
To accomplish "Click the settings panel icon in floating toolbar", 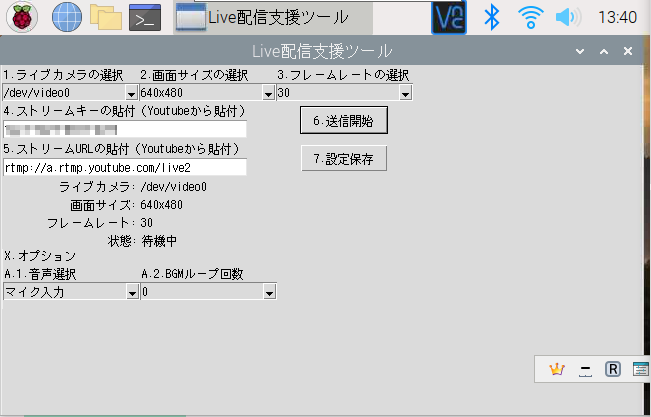I will click(641, 369).
